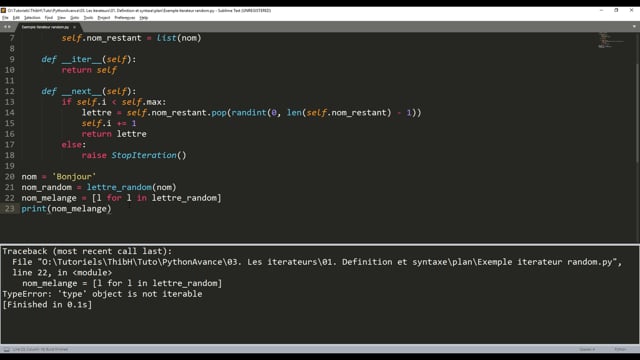Click 'raise StopIteration()' on line 18
The width and height of the screenshot is (640, 360).
[134, 155]
